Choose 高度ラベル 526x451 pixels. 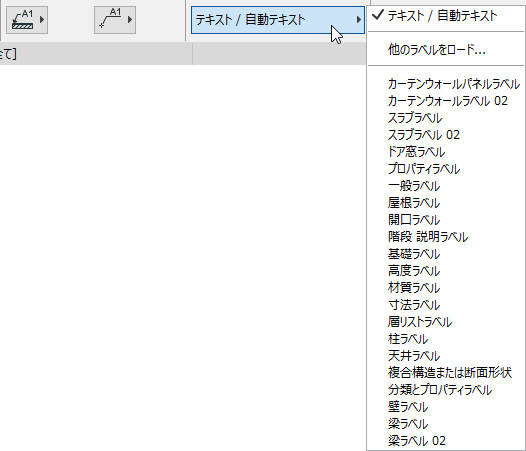click(x=445, y=271)
